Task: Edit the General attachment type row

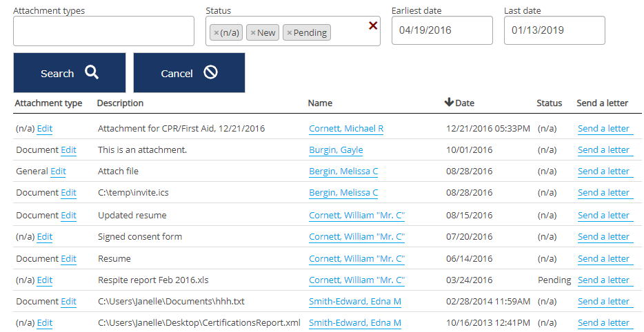Action: (58, 172)
